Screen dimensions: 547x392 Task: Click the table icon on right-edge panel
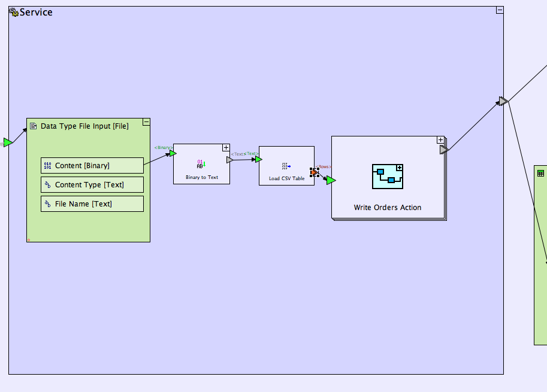pos(540,173)
